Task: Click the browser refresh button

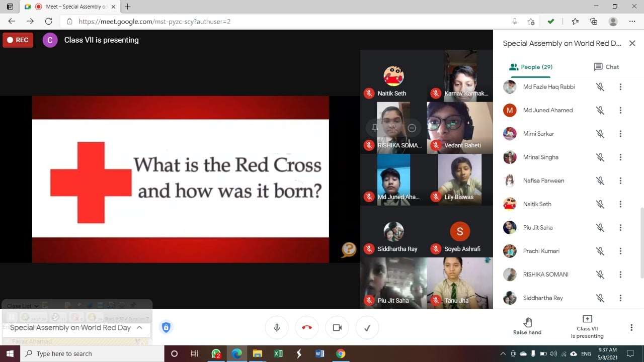Action: [x=48, y=21]
